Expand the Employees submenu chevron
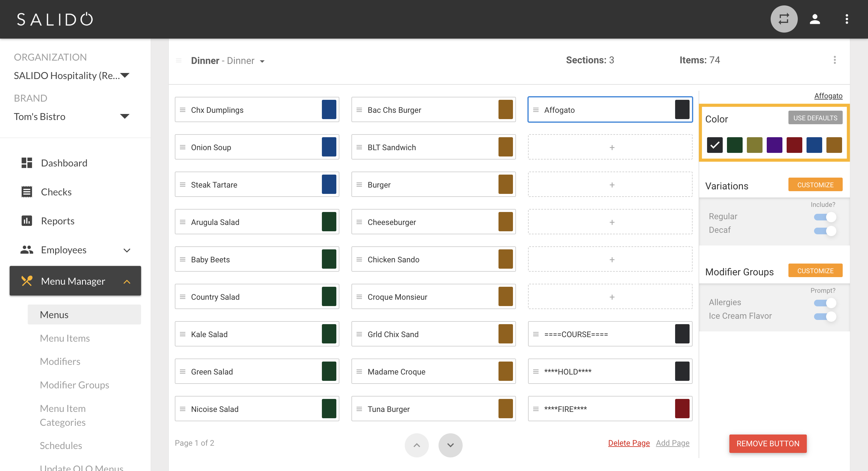 coord(127,250)
